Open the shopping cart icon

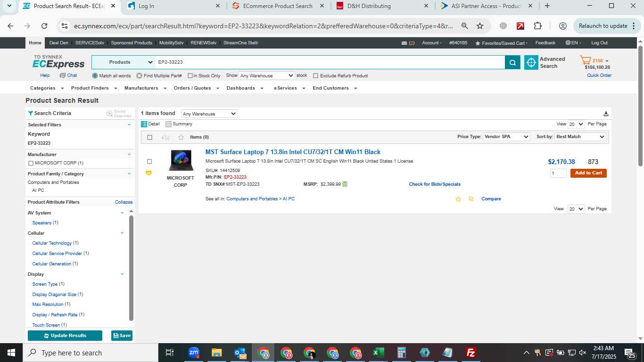click(585, 60)
